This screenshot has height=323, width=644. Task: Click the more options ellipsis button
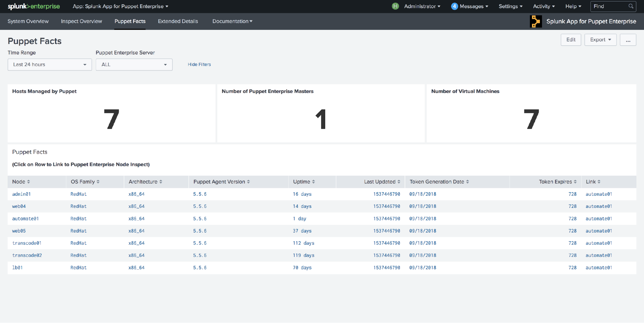point(628,40)
